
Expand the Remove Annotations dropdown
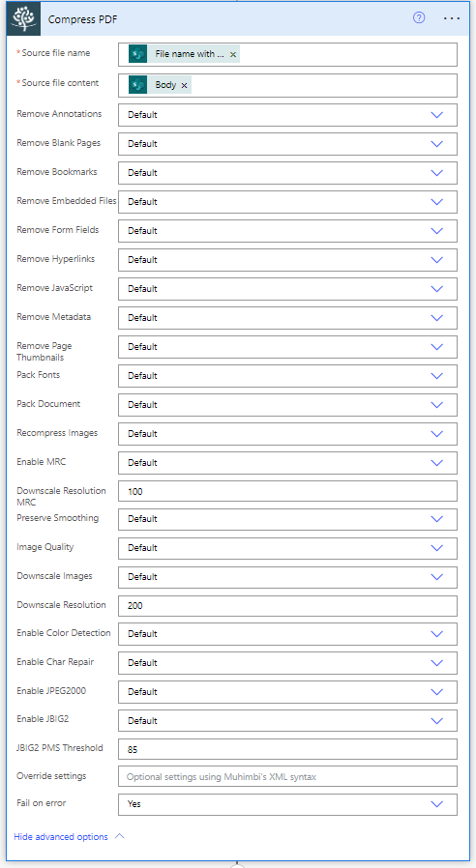click(x=287, y=115)
